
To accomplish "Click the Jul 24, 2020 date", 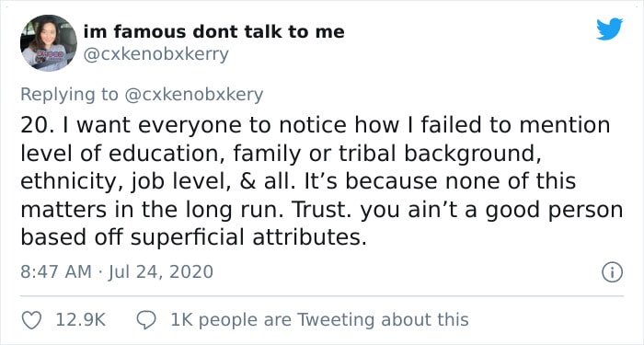I will click(x=161, y=272).
